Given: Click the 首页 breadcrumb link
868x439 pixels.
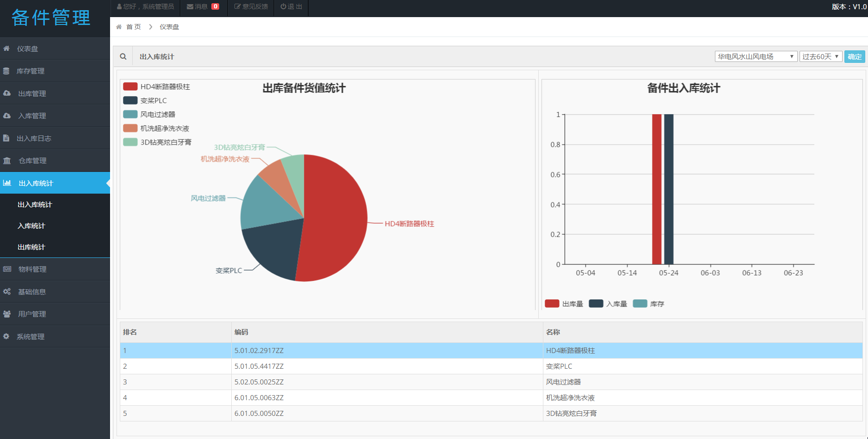Looking at the screenshot, I should pyautogui.click(x=133, y=27).
